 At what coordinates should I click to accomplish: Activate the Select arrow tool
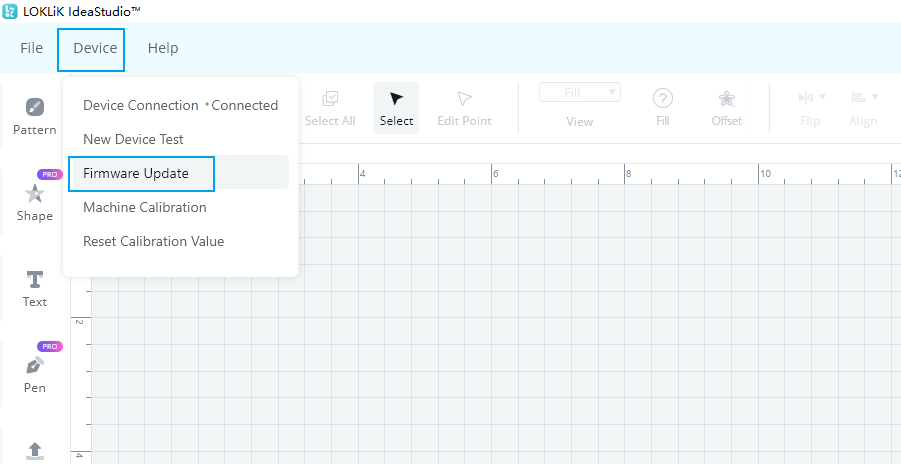(396, 108)
